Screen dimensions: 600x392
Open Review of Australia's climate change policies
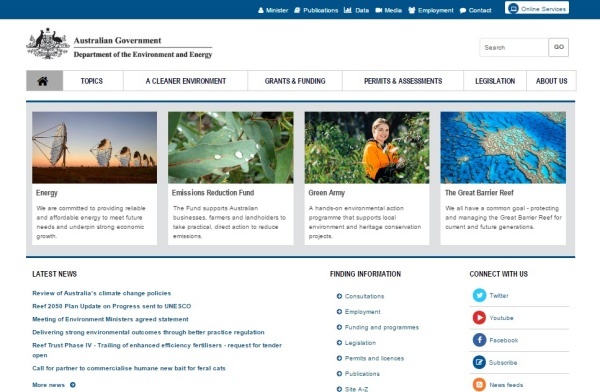[x=101, y=293]
